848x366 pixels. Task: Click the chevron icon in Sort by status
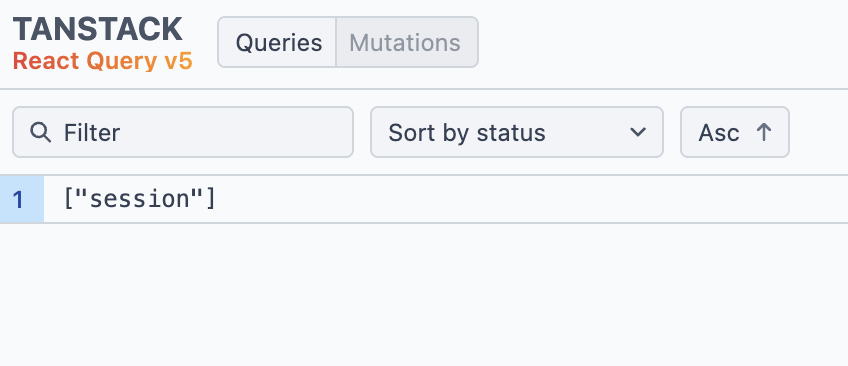(x=638, y=132)
